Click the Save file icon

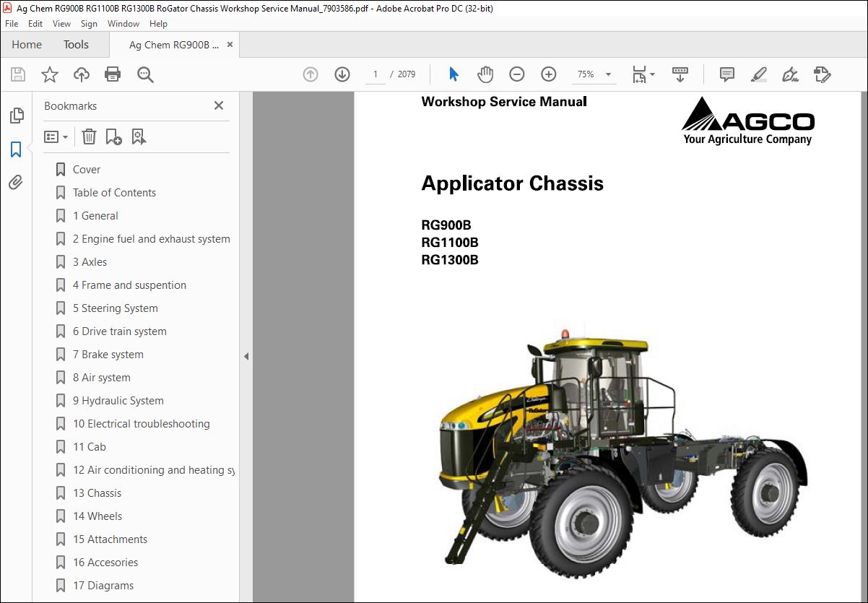[18, 74]
